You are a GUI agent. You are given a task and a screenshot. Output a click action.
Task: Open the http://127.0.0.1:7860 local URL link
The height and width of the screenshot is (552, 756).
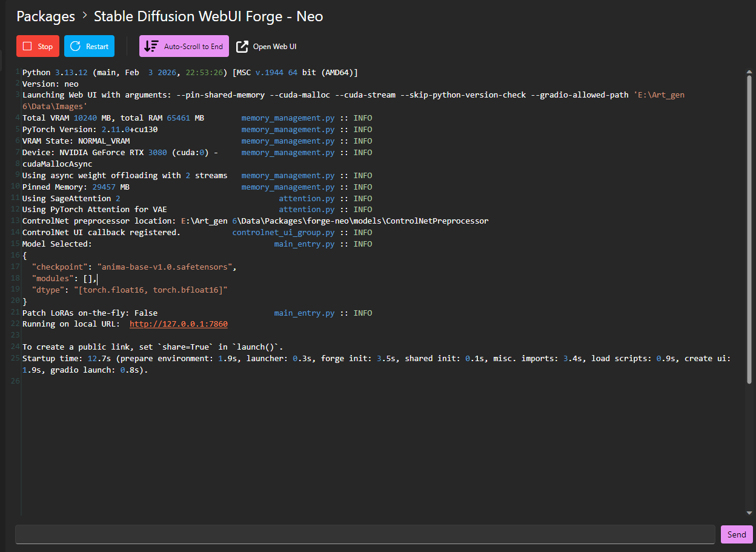tap(179, 324)
